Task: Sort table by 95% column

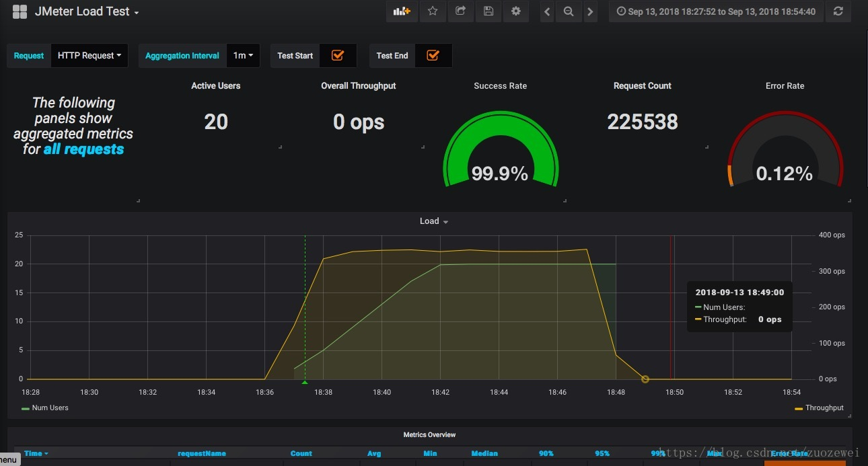Action: pos(602,454)
